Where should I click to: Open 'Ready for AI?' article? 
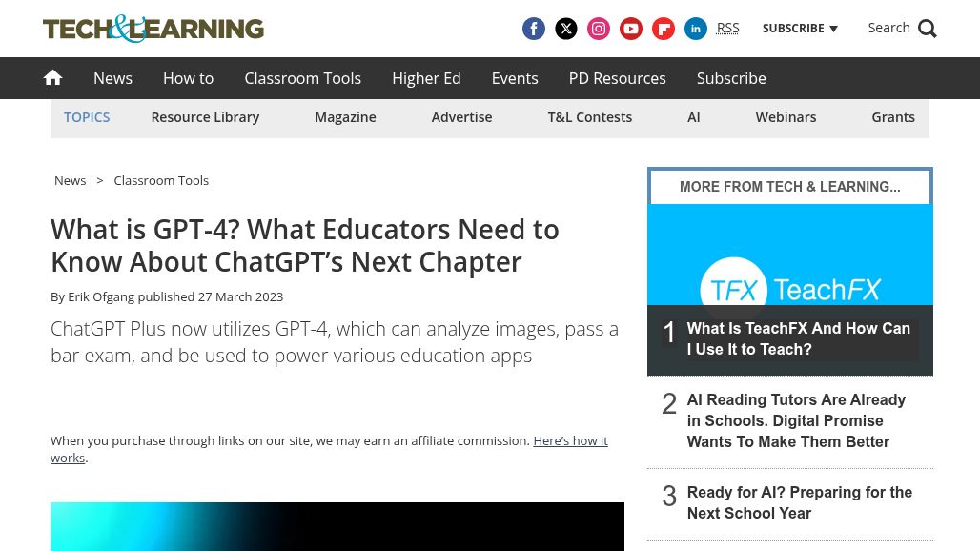pos(800,502)
